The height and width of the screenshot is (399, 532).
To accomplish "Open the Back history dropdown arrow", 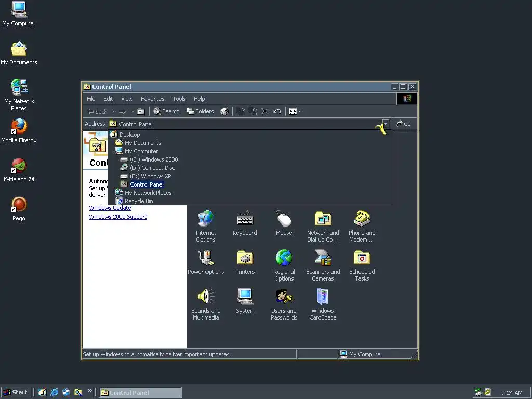I will pos(113,111).
